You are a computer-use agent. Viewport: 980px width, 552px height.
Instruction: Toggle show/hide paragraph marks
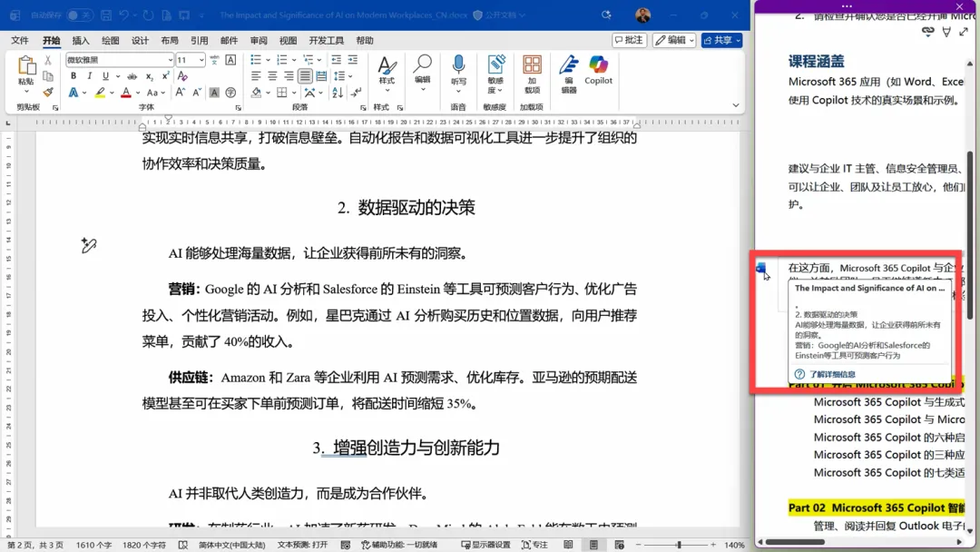point(357,93)
